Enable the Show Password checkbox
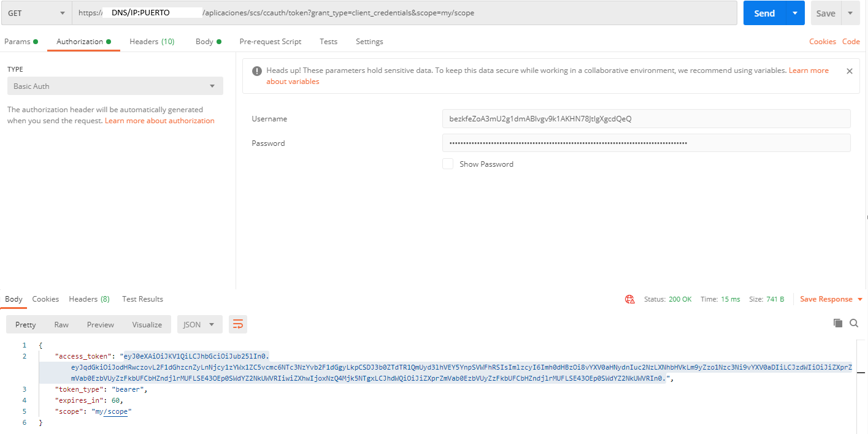The width and height of the screenshot is (868, 434). pos(448,164)
